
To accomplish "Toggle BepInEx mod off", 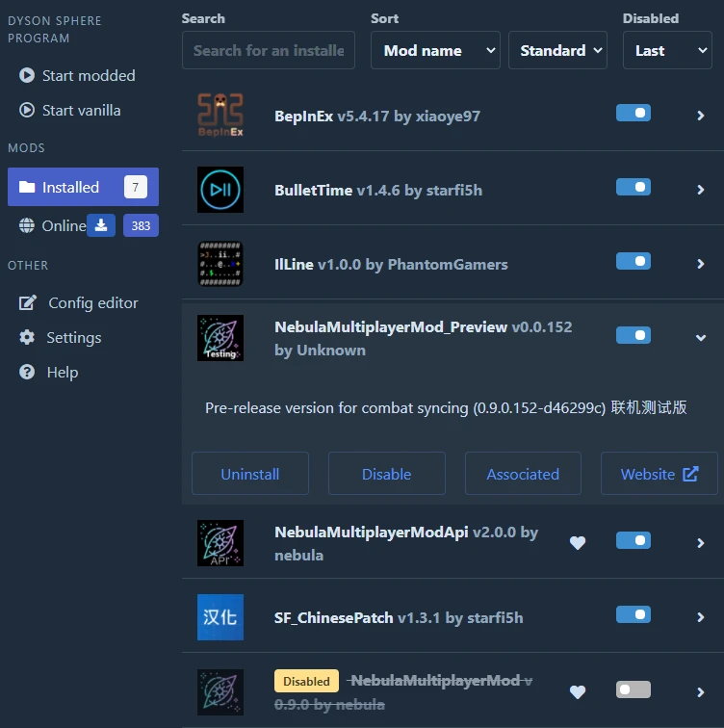I will click(633, 113).
